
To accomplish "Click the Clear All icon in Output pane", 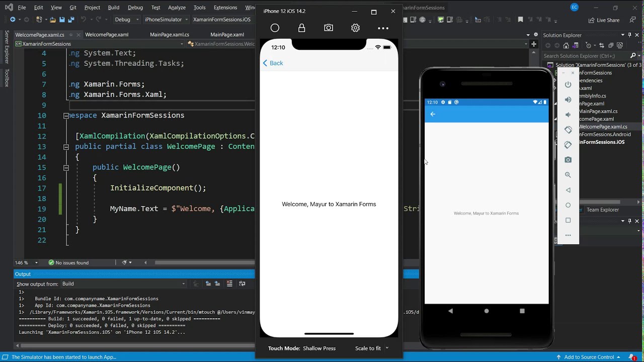I will (x=229, y=284).
